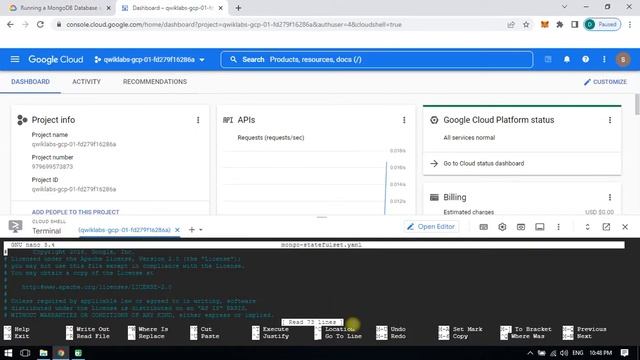Open the Chrome menu
This screenshot has height=360, width=640.
(x=630, y=24)
